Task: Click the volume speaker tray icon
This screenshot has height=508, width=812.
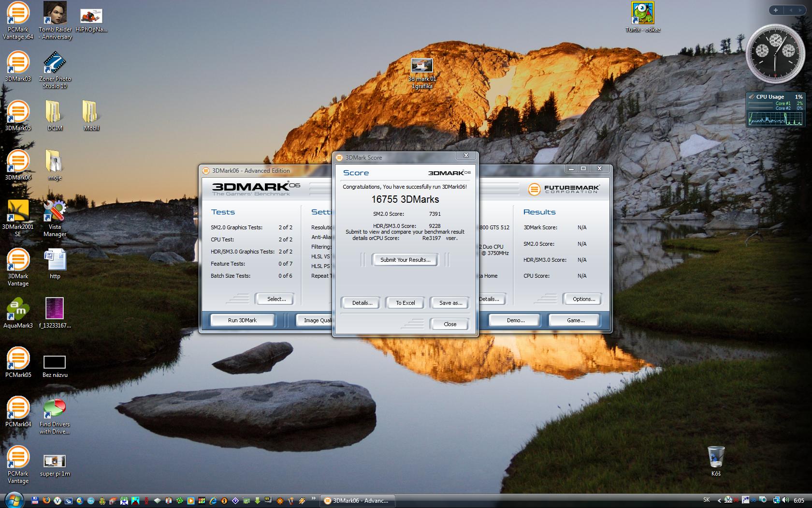Action: pos(785,500)
